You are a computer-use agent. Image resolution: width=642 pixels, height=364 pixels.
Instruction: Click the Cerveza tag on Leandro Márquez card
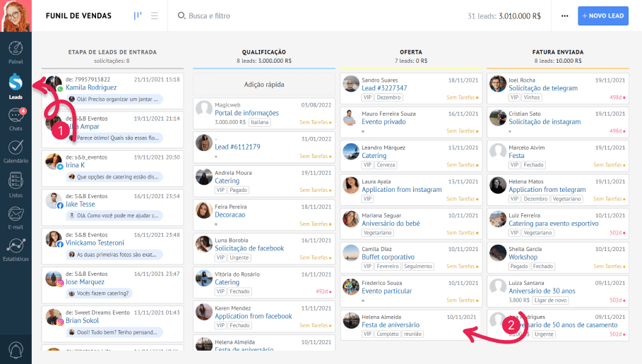[x=386, y=165]
